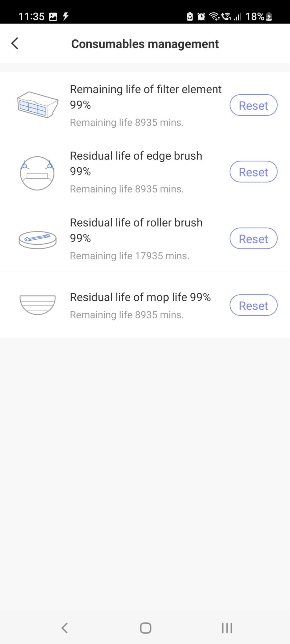
Task: Tap the battery percentage in status bar
Action: click(x=255, y=16)
